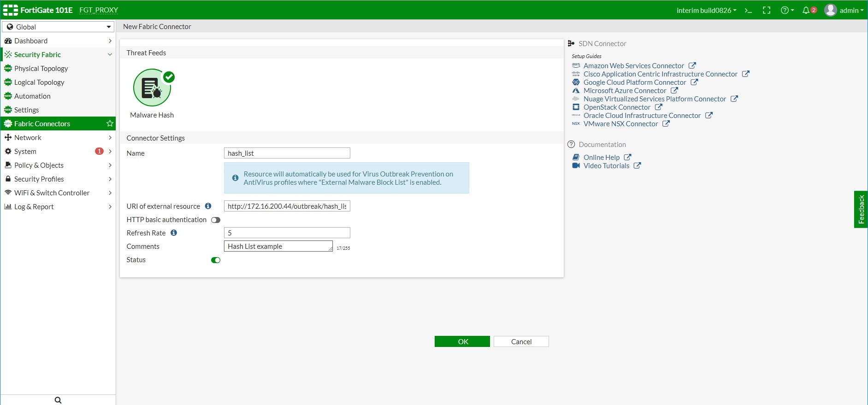Open Logical Topology in the sidebar

coord(39,82)
